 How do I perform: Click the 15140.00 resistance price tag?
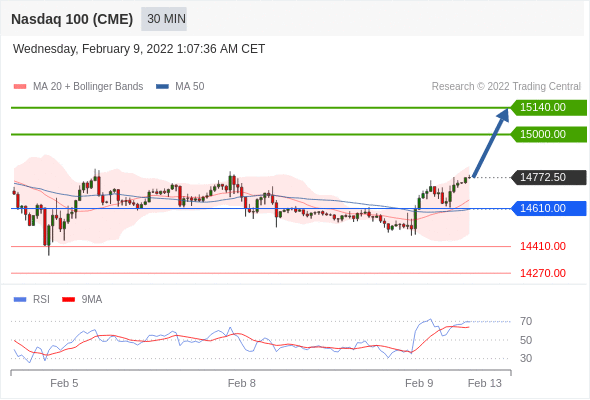tap(549, 108)
